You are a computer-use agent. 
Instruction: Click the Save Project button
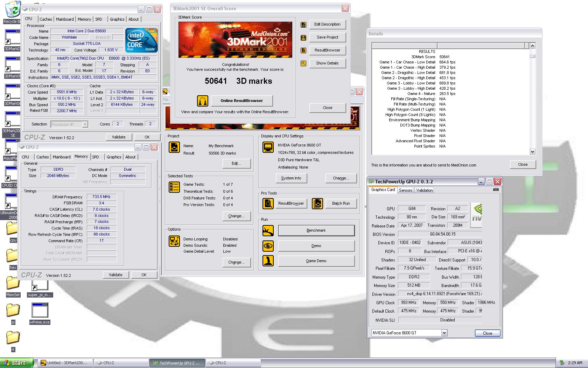pyautogui.click(x=327, y=38)
